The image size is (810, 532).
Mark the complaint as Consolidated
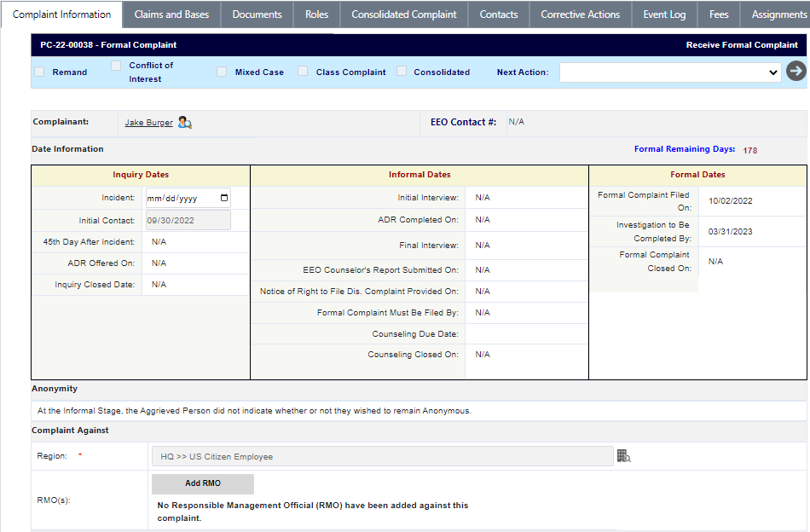[x=402, y=72]
